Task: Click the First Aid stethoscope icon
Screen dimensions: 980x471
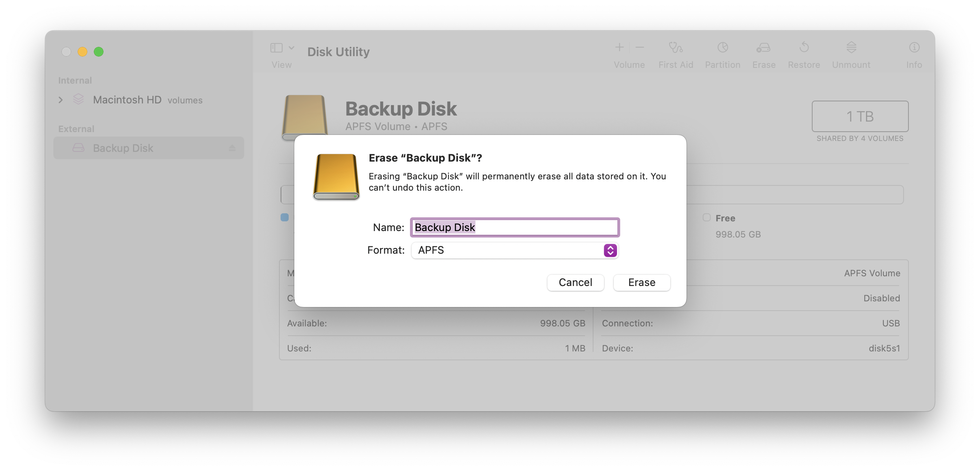Action: point(676,48)
